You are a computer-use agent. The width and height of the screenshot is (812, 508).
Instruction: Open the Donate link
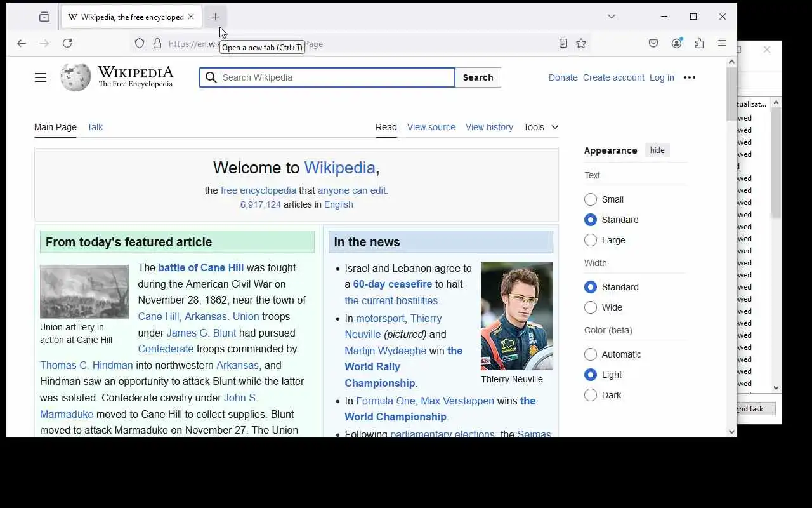click(563, 77)
